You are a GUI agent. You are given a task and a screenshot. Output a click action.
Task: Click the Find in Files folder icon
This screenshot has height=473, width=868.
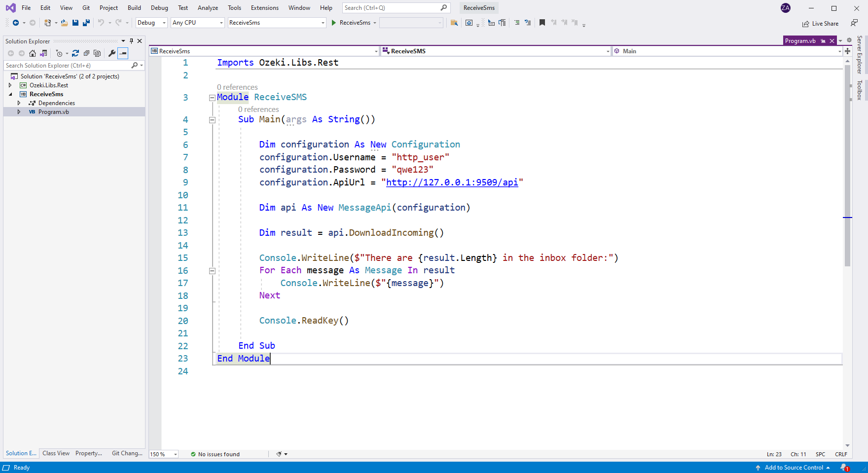[x=454, y=23]
